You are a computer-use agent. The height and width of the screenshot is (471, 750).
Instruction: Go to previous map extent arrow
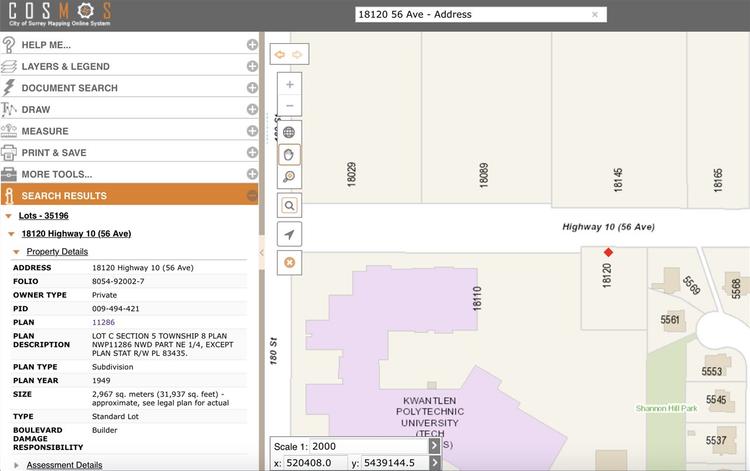tap(280, 55)
